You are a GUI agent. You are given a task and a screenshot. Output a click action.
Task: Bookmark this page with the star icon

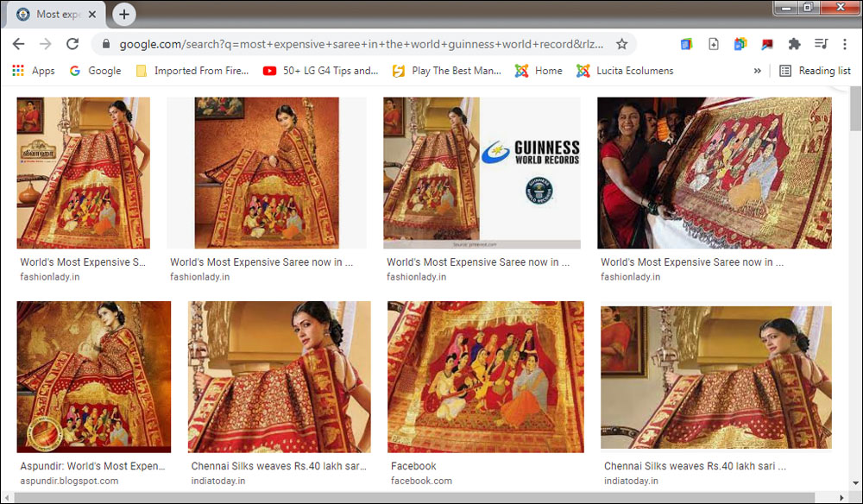(621, 44)
